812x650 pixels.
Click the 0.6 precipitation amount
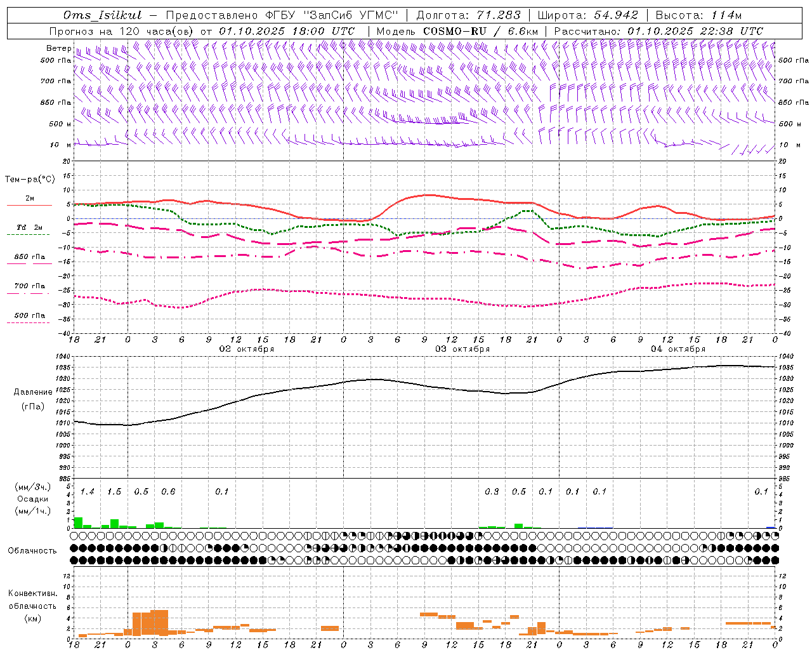pos(168,492)
